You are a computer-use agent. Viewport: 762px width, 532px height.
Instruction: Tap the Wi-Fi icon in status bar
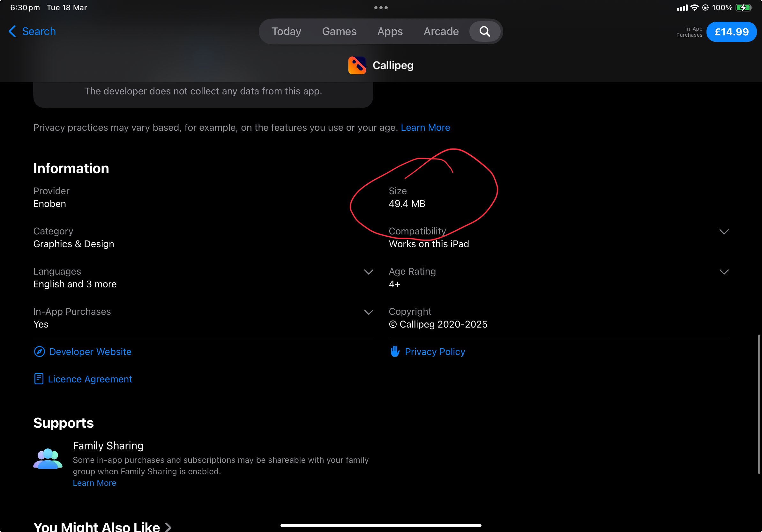click(x=694, y=8)
